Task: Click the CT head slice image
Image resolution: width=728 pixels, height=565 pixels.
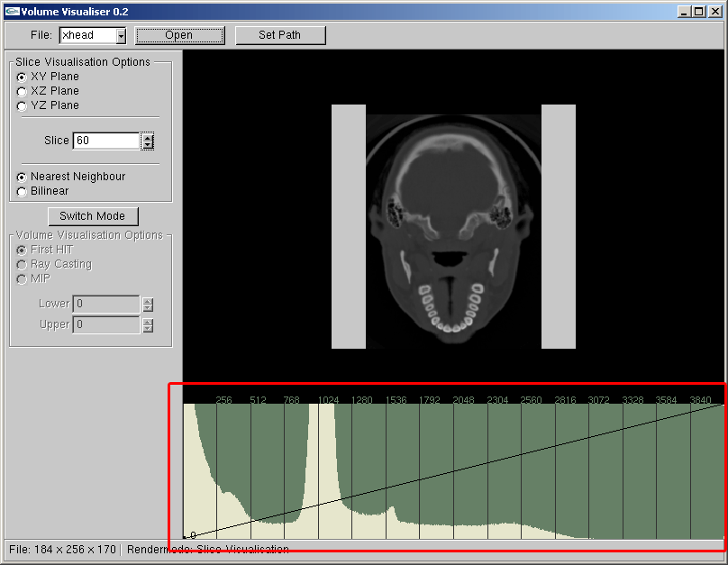Action: click(453, 226)
